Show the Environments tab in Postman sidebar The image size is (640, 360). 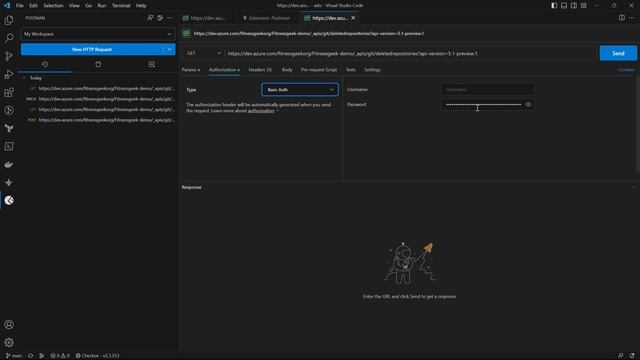click(x=151, y=64)
